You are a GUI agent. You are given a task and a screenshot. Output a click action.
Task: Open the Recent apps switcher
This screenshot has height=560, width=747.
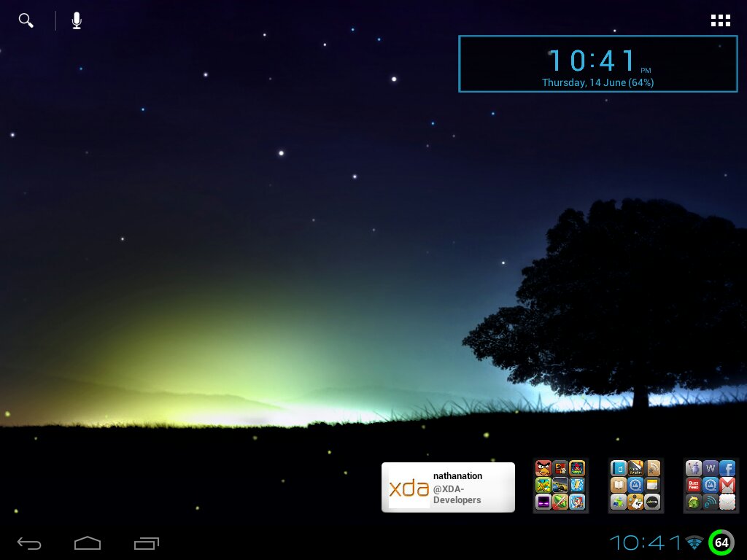click(145, 542)
